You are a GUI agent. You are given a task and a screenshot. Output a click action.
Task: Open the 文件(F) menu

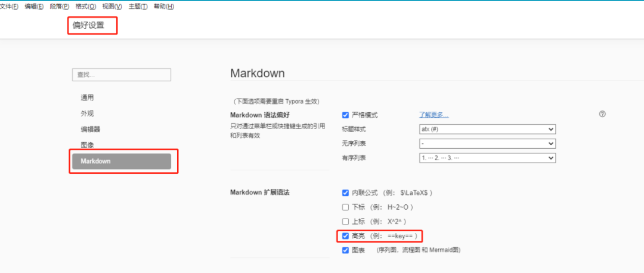point(9,7)
